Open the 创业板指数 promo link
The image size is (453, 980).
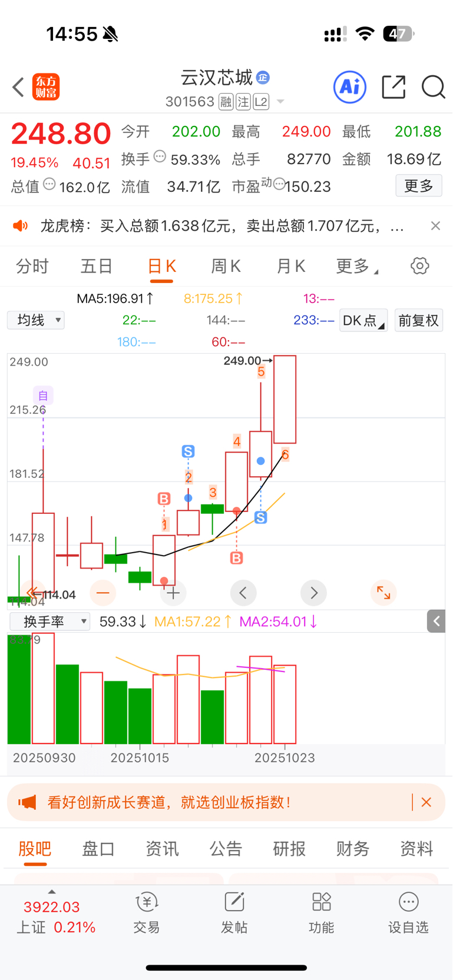169,802
